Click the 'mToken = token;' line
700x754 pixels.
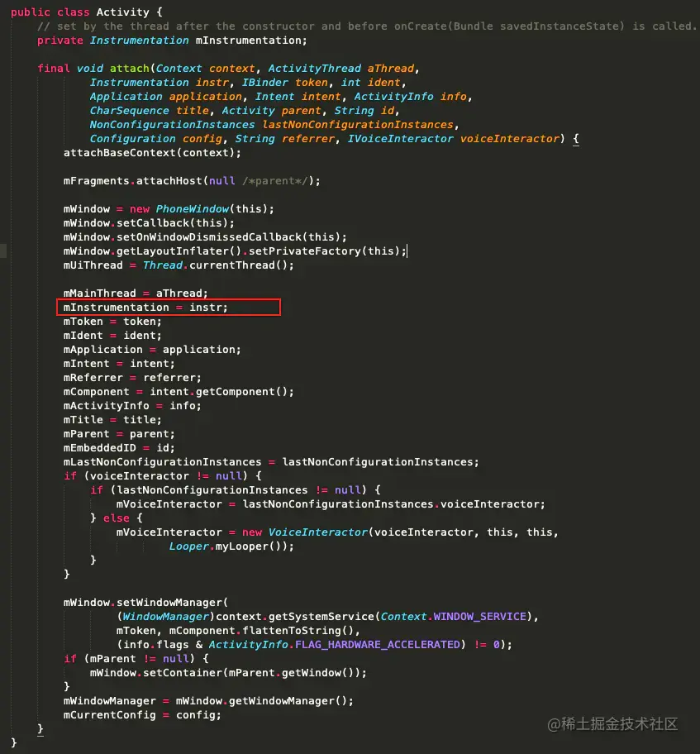(112, 322)
